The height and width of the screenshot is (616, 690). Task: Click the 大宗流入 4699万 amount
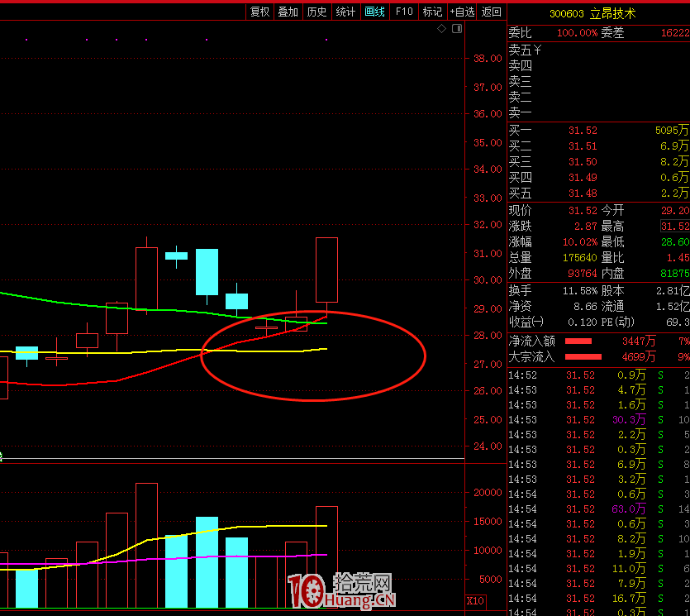[639, 357]
